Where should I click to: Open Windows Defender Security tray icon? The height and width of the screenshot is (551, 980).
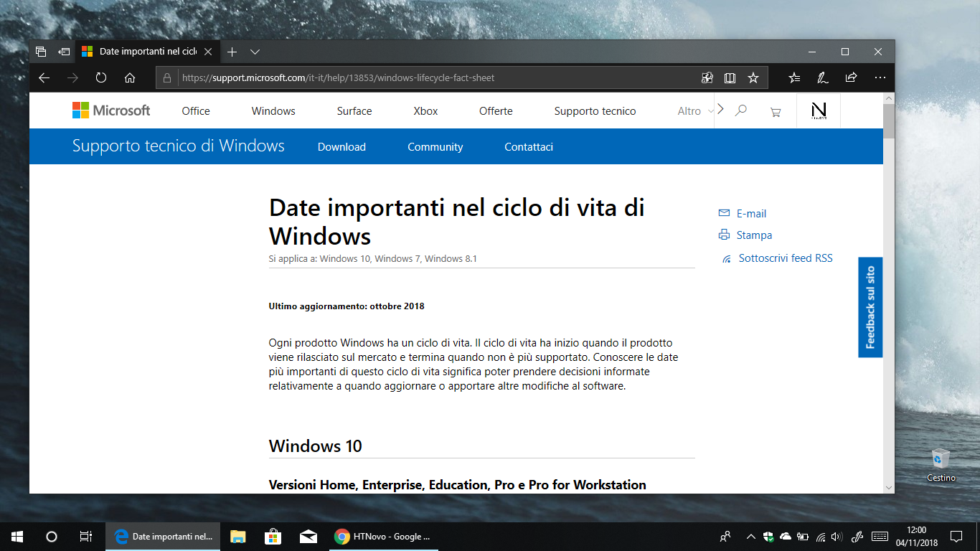click(x=768, y=536)
